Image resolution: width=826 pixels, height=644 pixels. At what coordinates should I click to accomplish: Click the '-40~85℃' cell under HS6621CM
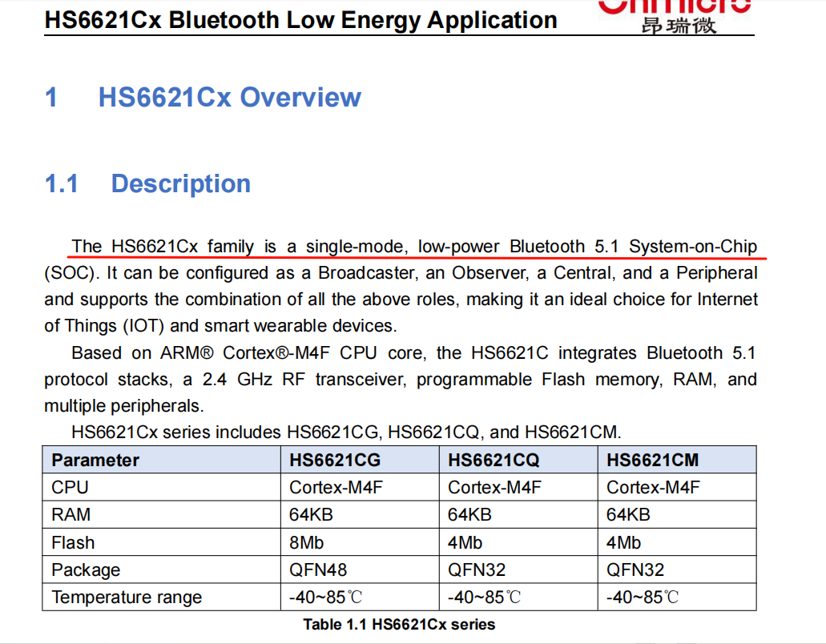[x=677, y=597]
